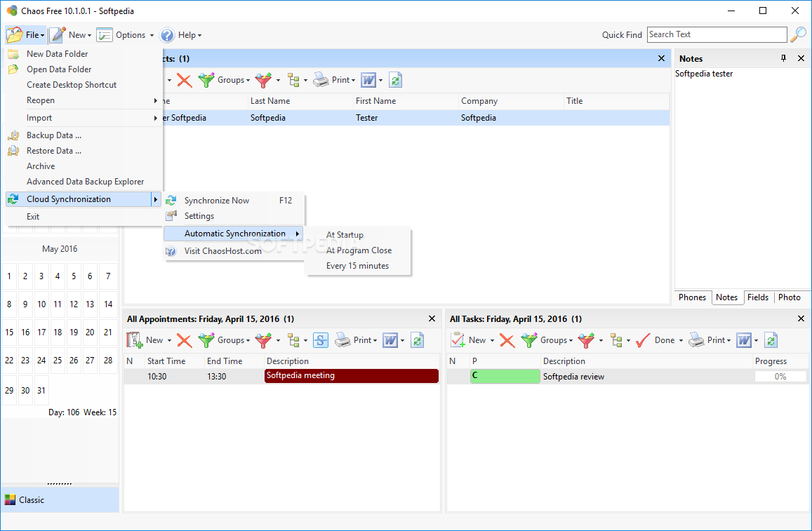The width and height of the screenshot is (812, 531).
Task: Expand the Reopen submenu
Action: (84, 100)
